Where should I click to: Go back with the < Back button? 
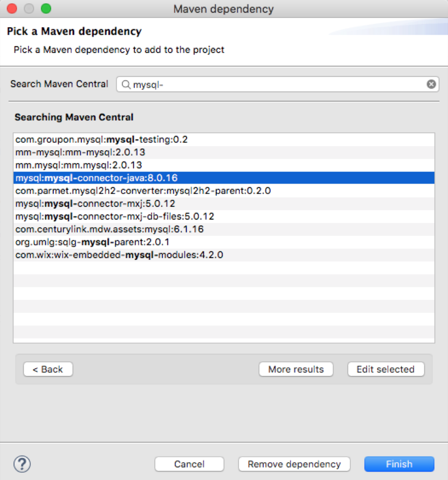pos(48,369)
